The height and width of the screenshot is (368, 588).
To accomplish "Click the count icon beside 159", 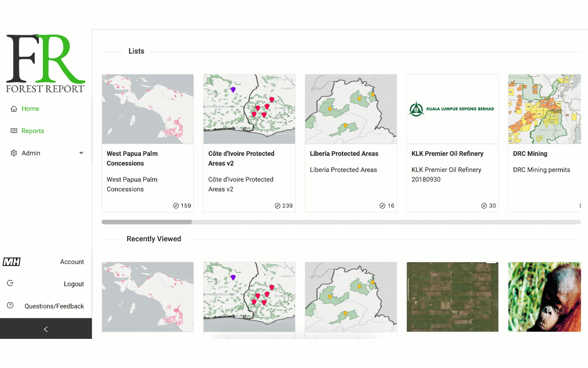I will coord(176,206).
